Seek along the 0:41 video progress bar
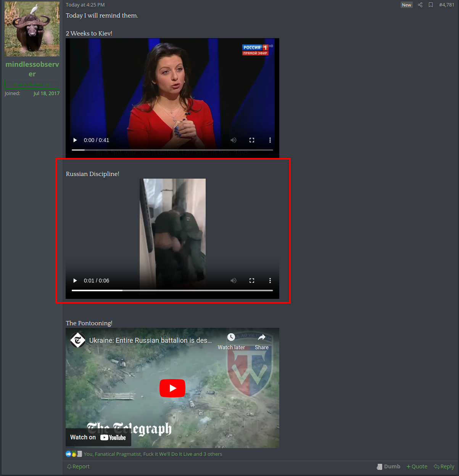459x476 pixels. coord(172,150)
